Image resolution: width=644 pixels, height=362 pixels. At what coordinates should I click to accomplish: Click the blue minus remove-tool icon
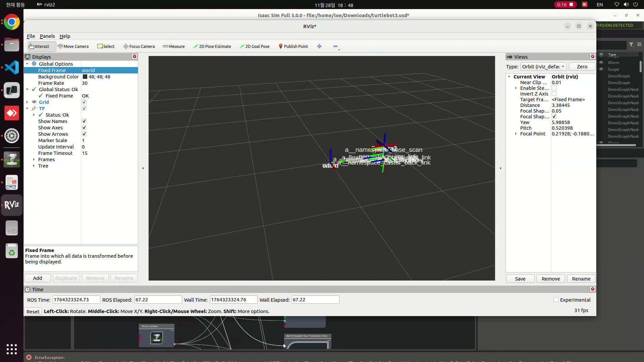point(335,46)
